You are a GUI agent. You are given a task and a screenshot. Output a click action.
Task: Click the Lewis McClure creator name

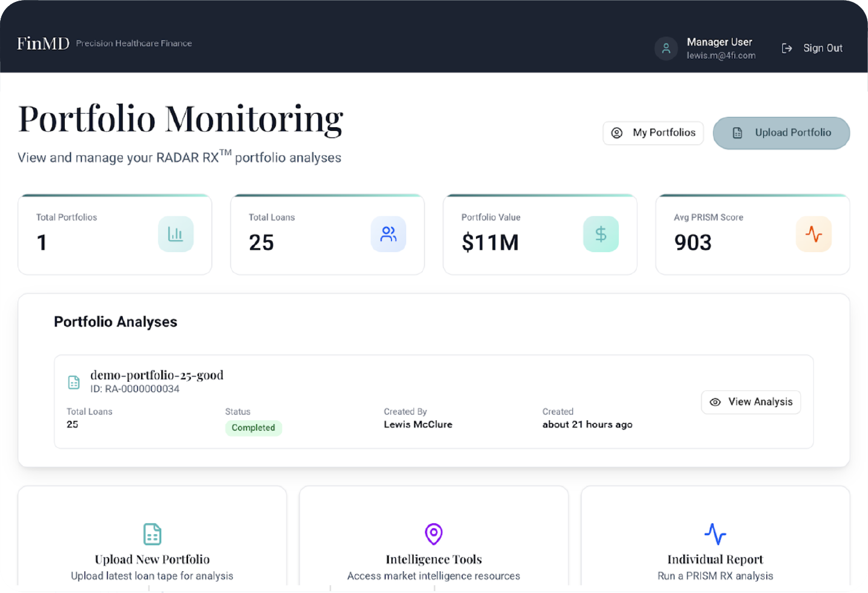(418, 425)
